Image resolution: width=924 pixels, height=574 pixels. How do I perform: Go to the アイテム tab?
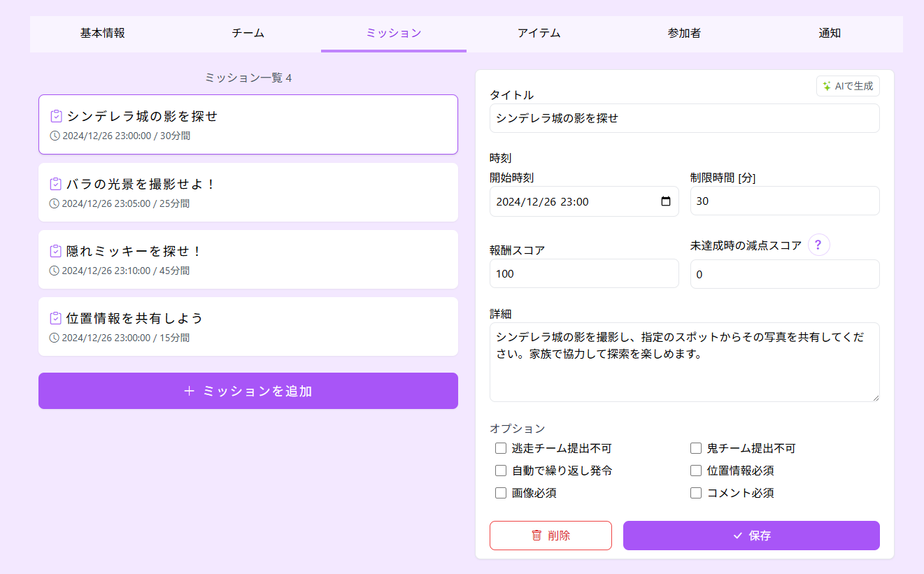pyautogui.click(x=539, y=34)
